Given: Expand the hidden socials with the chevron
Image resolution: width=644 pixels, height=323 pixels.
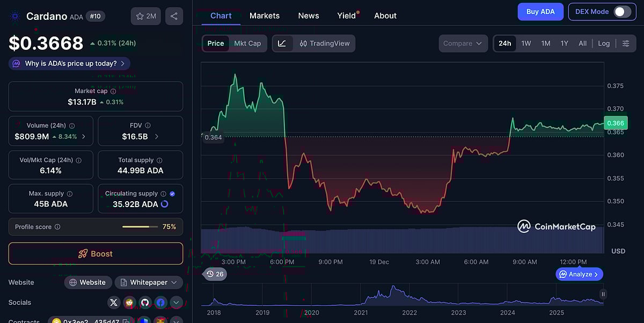Looking at the screenshot, I should pyautogui.click(x=176, y=303).
